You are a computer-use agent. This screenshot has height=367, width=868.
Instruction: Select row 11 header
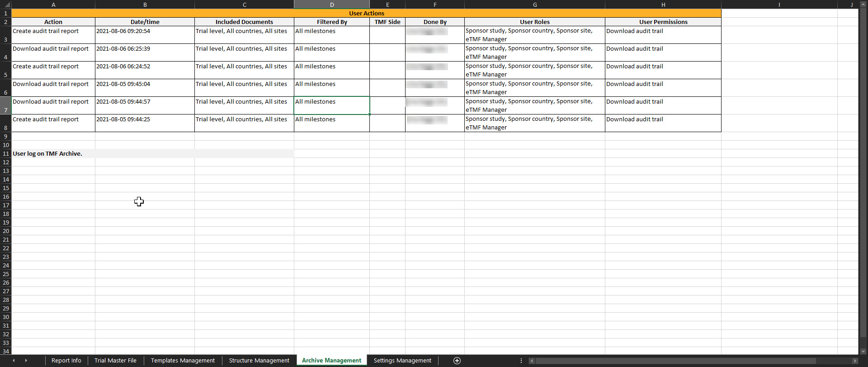click(x=5, y=154)
